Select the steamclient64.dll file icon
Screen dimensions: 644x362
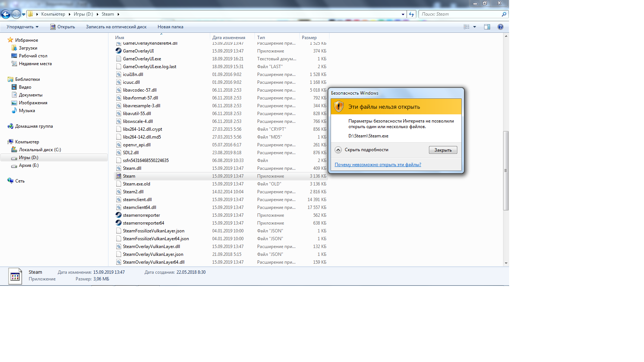pos(119,207)
